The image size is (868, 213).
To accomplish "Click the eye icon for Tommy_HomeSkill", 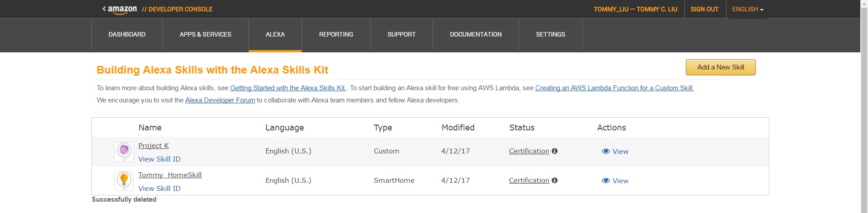I will click(x=606, y=181).
